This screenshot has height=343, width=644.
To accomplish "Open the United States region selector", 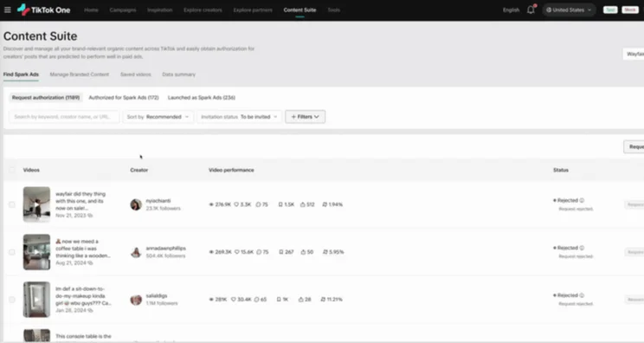I will click(x=569, y=10).
